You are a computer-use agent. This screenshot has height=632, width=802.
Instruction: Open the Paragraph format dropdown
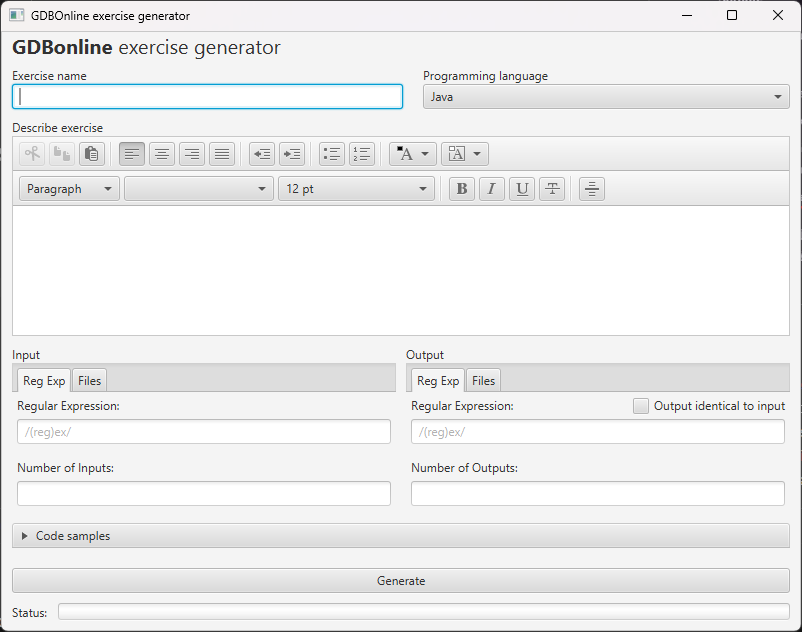pos(70,189)
